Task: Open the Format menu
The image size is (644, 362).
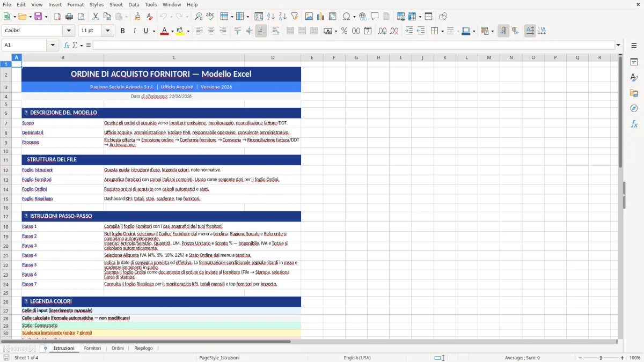Action: click(x=75, y=4)
